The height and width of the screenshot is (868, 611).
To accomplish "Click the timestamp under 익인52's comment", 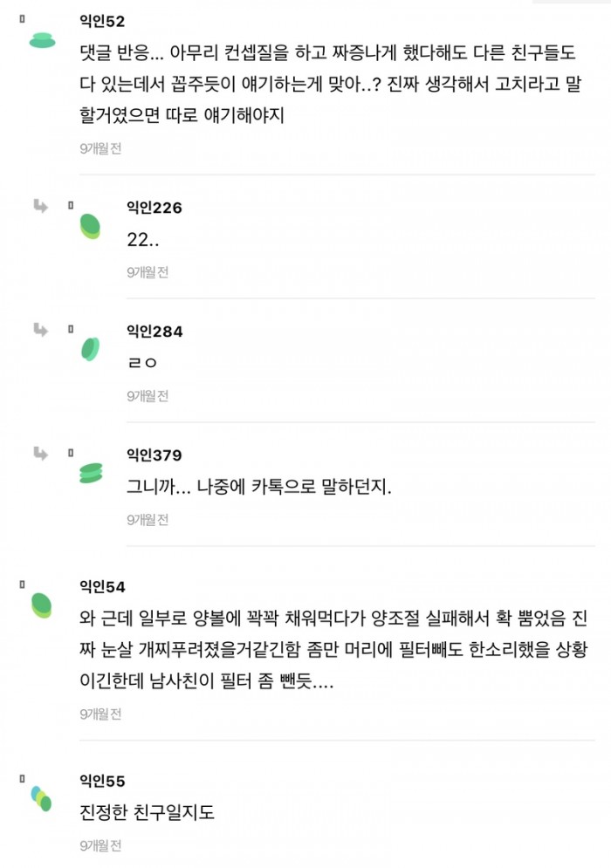I will 100,148.
